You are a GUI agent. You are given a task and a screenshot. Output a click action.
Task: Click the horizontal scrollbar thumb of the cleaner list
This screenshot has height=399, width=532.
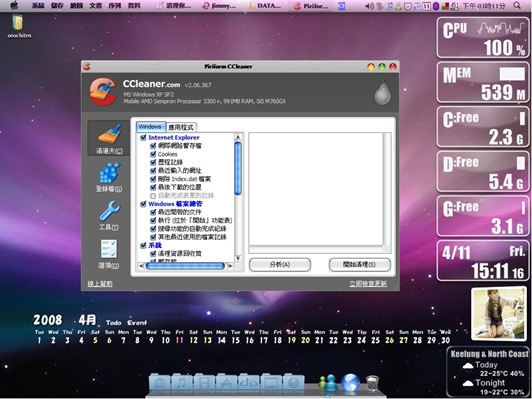pos(185,266)
